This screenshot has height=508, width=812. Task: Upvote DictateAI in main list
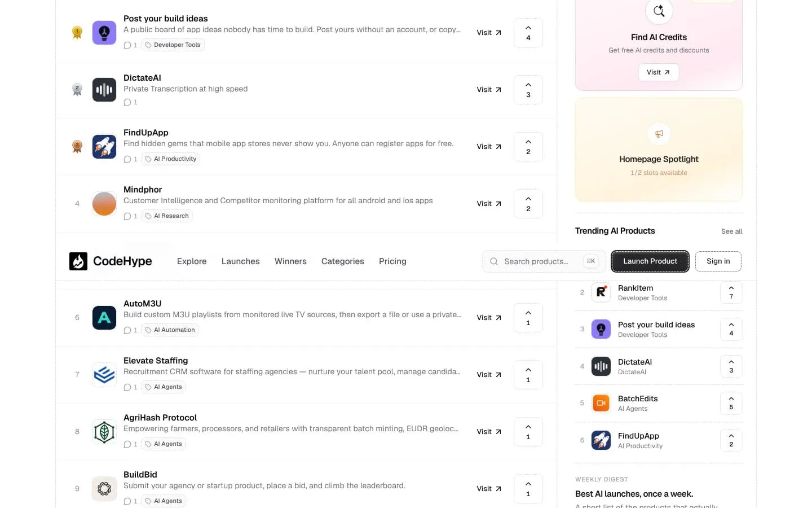528,90
